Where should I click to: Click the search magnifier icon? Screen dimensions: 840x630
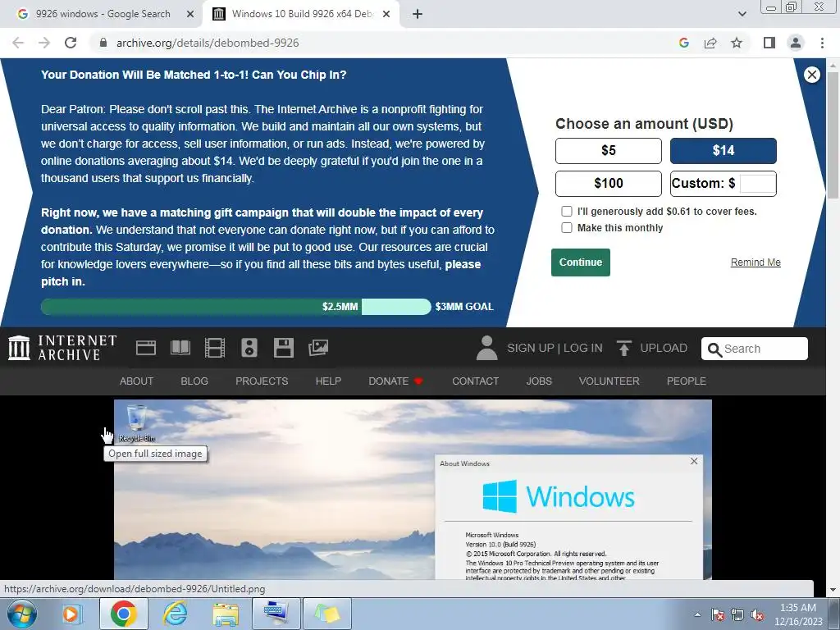(714, 349)
